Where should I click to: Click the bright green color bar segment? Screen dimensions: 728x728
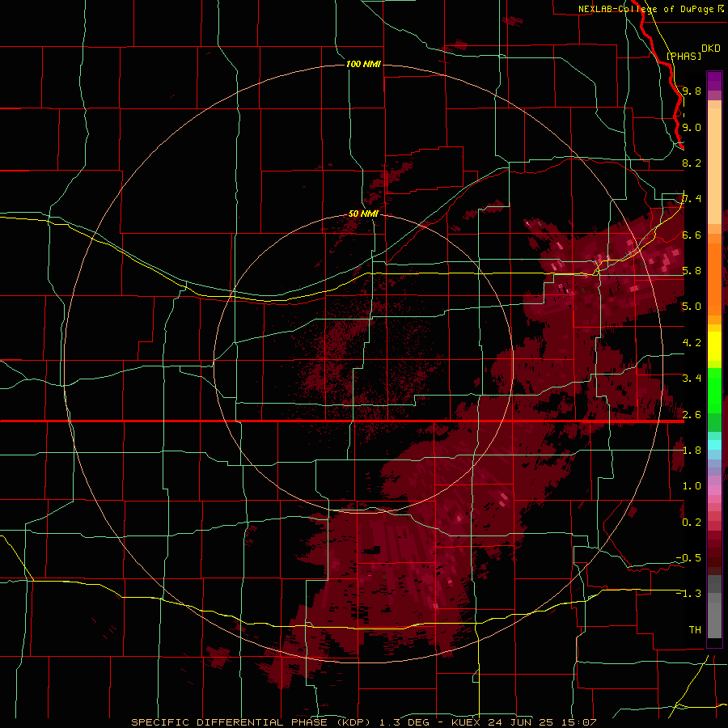[x=714, y=391]
